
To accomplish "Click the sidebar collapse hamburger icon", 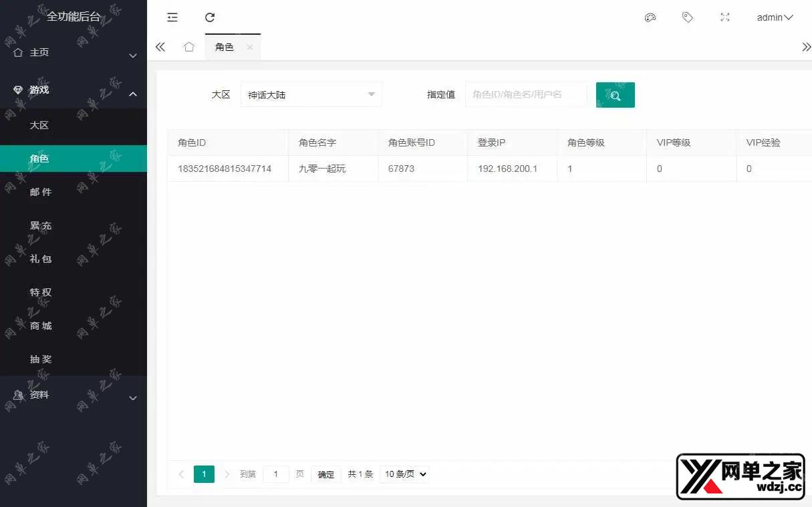I will point(172,17).
